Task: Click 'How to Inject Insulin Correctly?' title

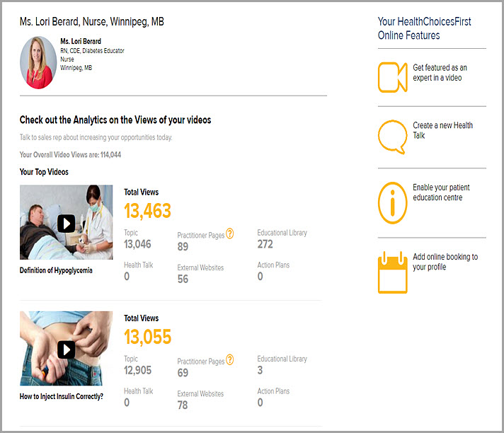Action: 62,396
